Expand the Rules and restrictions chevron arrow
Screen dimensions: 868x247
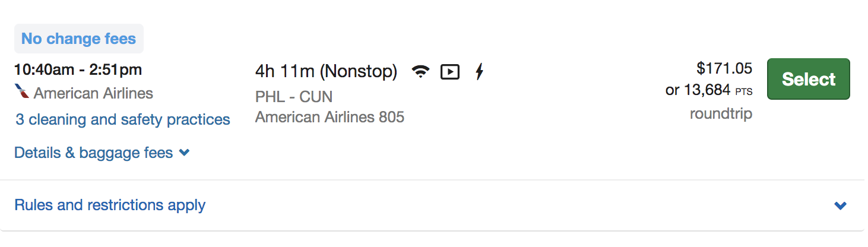(x=840, y=205)
